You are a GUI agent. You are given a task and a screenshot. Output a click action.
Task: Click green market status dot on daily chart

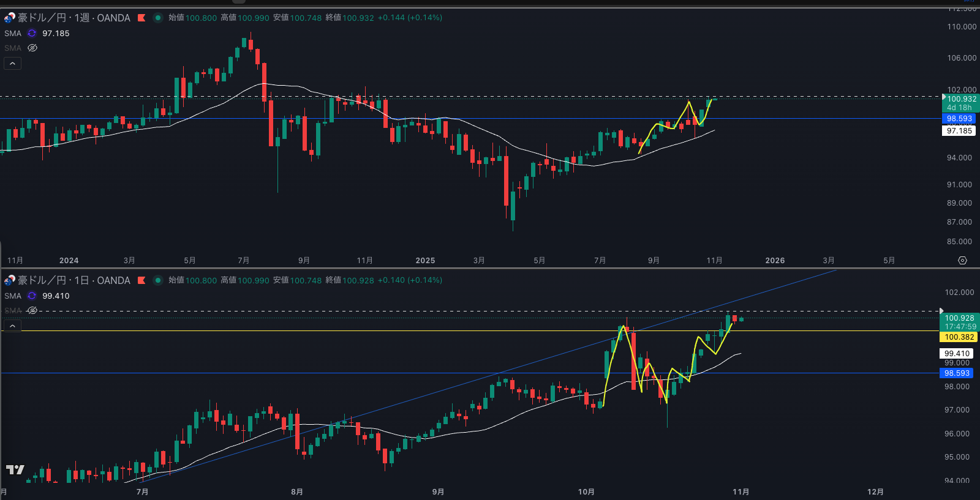(157, 280)
